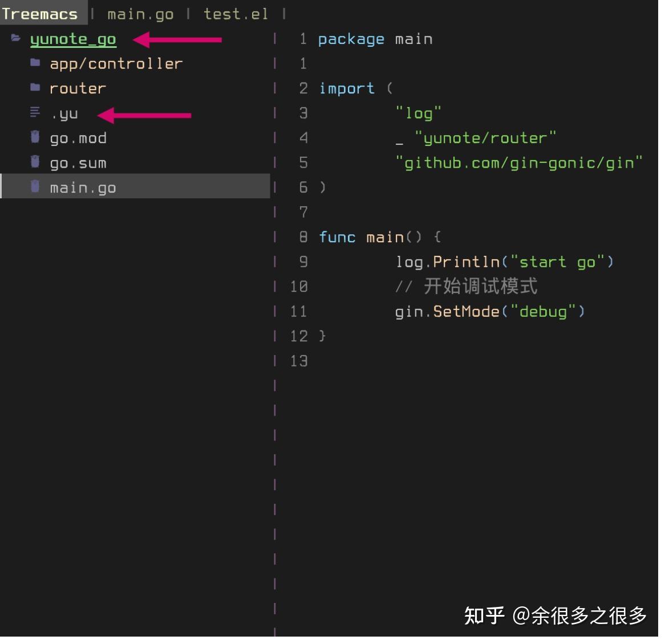Expand the router directory

[x=77, y=88]
